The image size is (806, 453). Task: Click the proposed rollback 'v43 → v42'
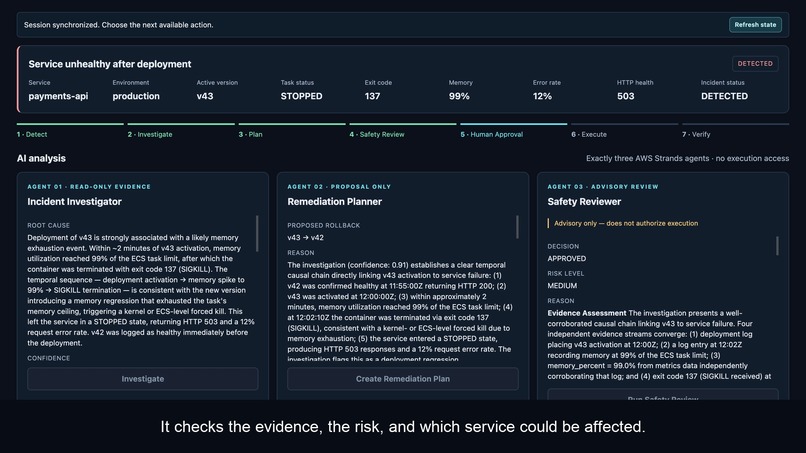(x=305, y=238)
